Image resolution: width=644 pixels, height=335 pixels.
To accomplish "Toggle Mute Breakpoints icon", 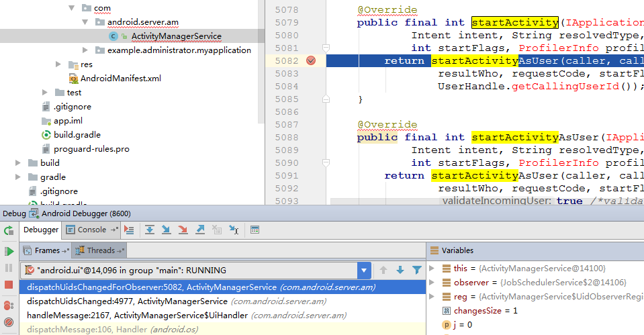I will (9, 323).
